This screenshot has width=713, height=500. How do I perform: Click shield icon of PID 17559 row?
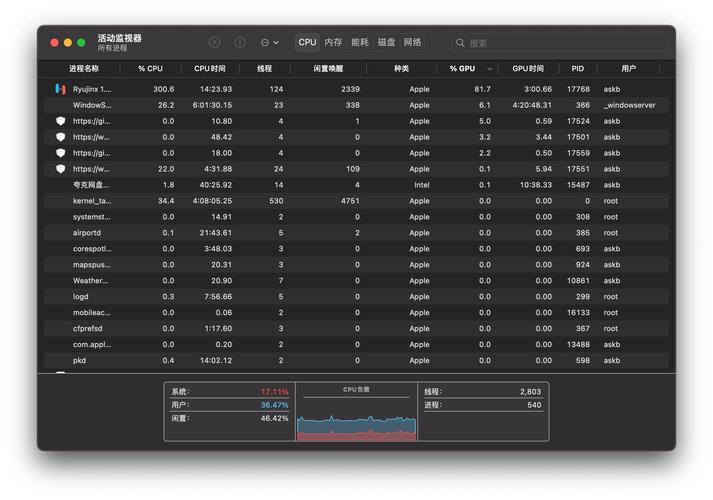point(60,153)
